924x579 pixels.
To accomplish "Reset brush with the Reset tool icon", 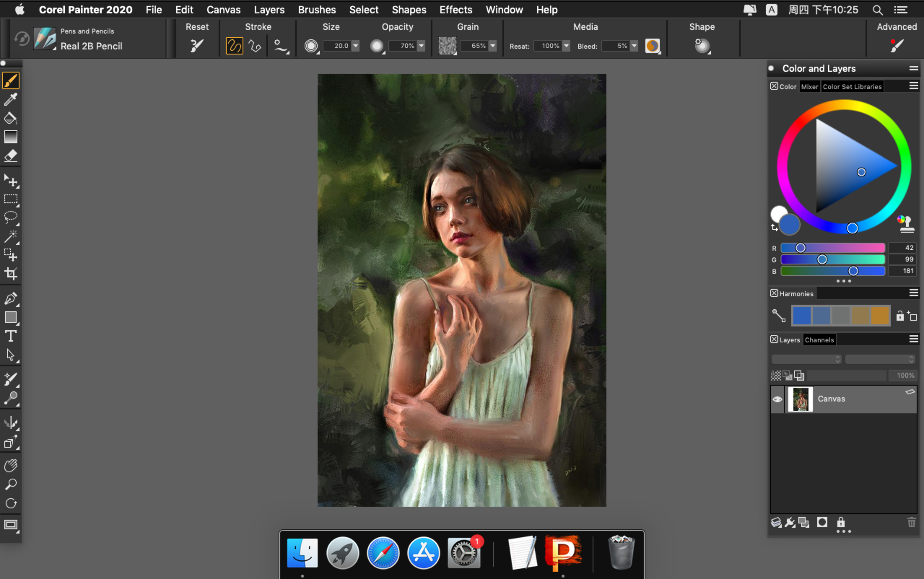I will click(197, 46).
